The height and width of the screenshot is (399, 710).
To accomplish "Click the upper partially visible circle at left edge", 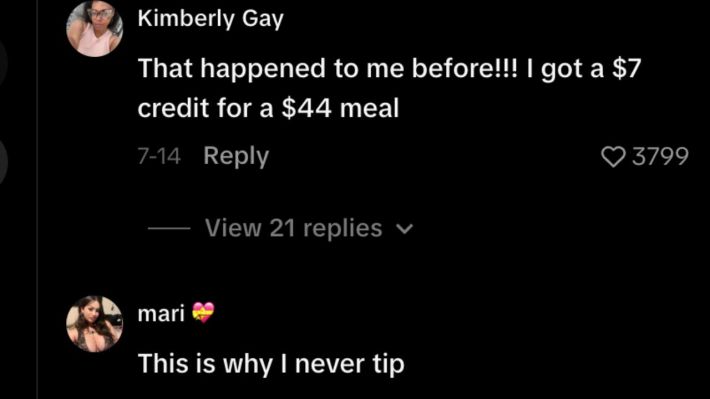I will pos(3,61).
